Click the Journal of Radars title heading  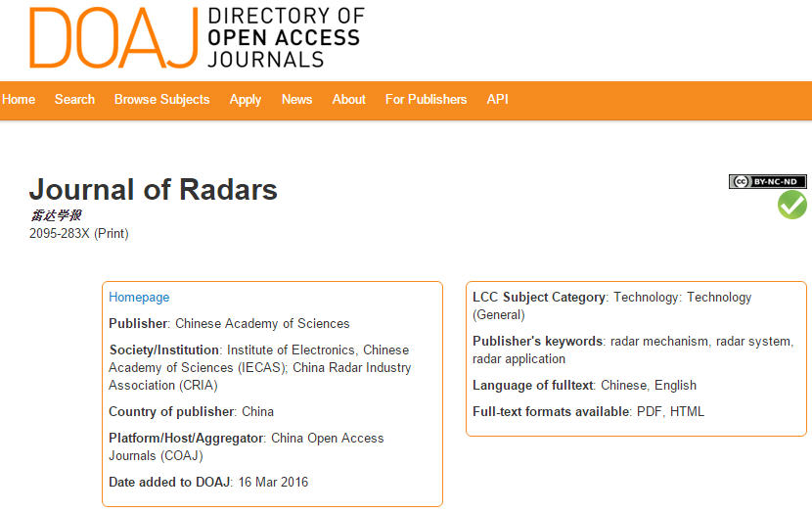154,189
